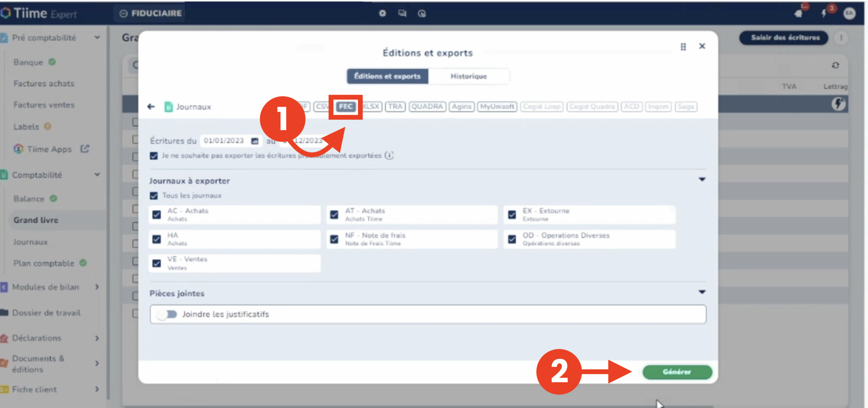Uncheck AC - Achats journal

tap(157, 215)
